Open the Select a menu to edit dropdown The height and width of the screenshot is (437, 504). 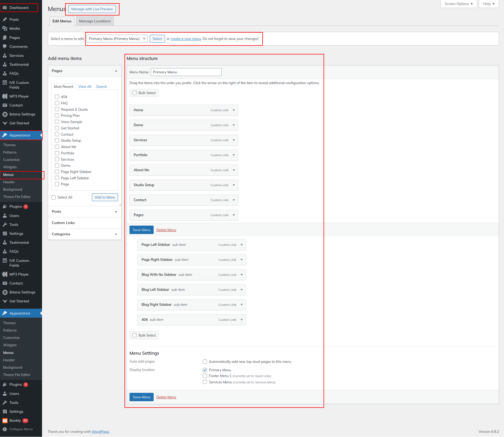click(x=117, y=39)
